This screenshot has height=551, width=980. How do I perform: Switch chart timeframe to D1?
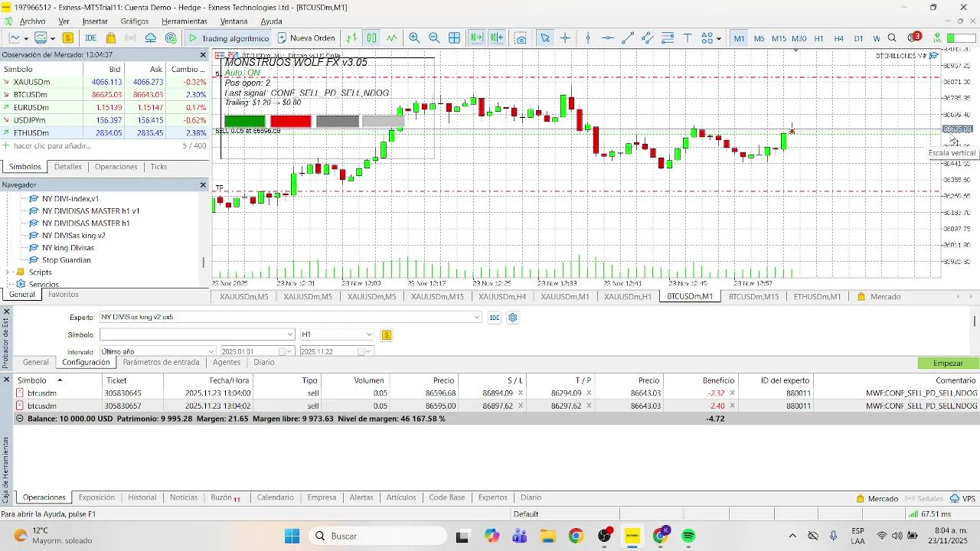point(859,38)
